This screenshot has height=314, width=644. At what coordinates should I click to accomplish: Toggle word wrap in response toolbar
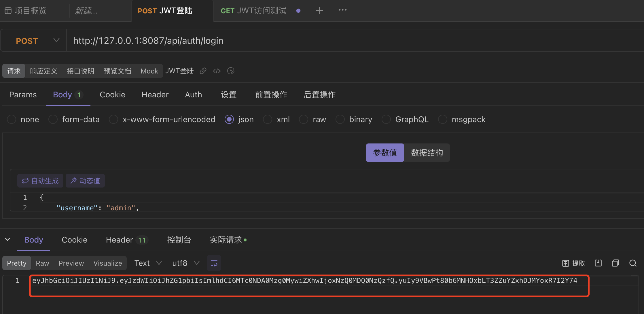(214, 263)
